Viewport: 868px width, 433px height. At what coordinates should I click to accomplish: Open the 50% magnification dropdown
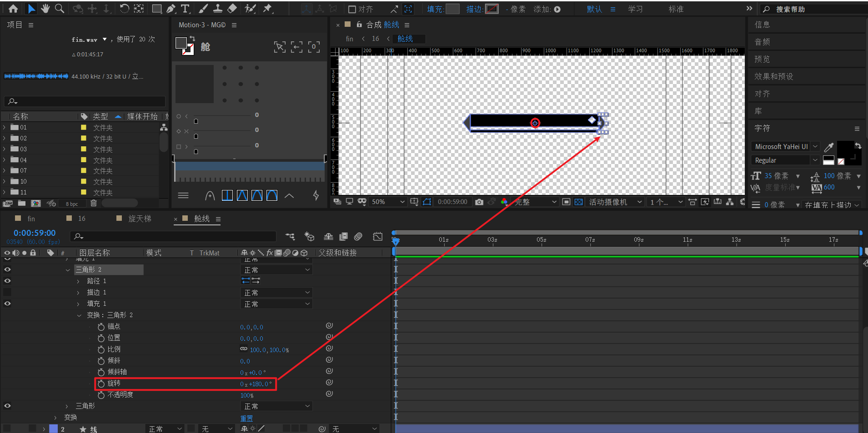click(x=388, y=202)
